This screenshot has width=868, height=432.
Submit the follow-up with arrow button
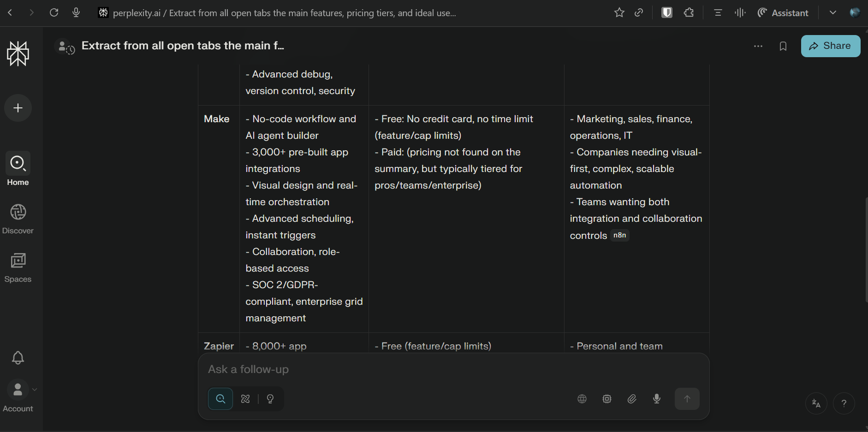click(687, 399)
